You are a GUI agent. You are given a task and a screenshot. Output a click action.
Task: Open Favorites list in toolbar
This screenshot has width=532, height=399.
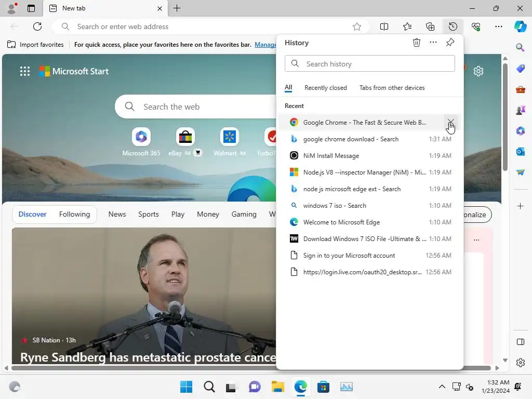click(407, 26)
